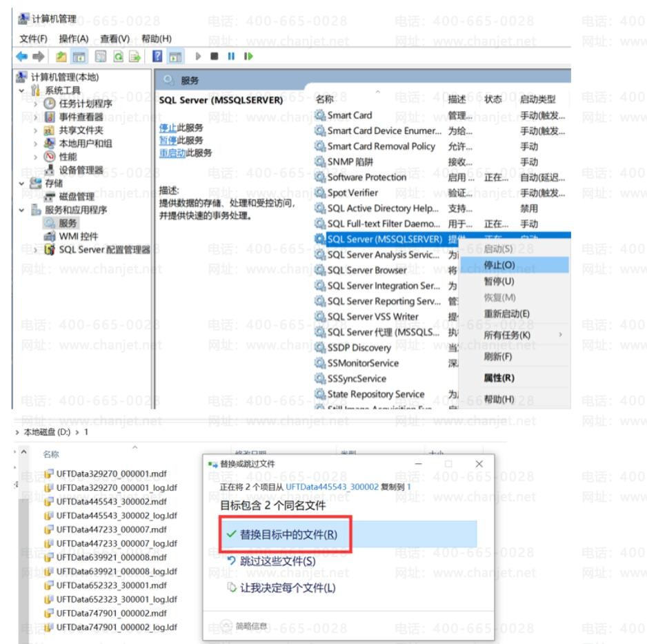The height and width of the screenshot is (644, 647).
Task: Click the Back arrow toolbar icon
Action: pyautogui.click(x=21, y=56)
